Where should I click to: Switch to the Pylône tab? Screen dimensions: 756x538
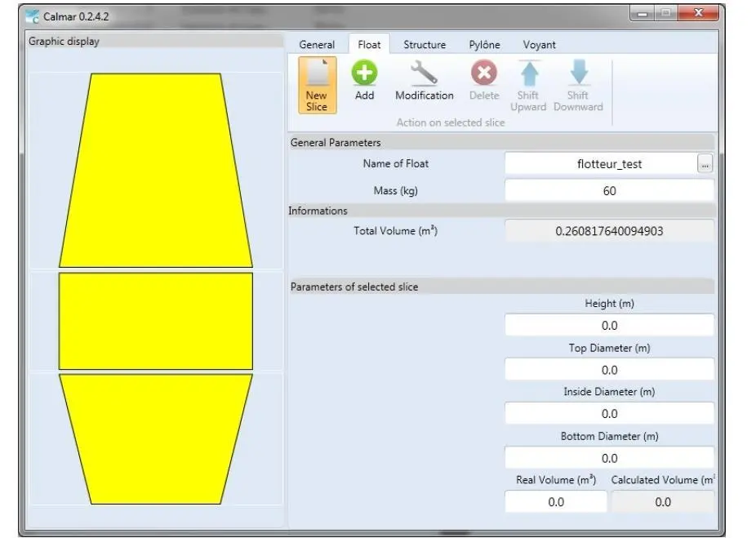point(485,45)
